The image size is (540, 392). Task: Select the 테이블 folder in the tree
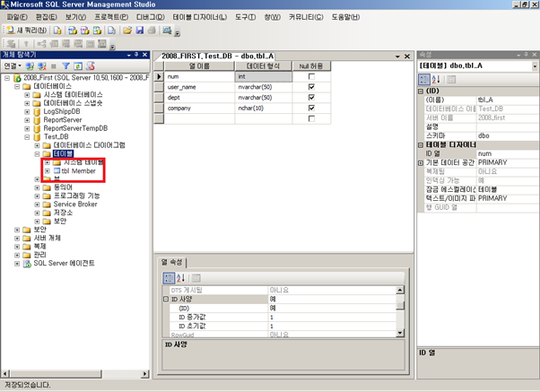pos(63,153)
